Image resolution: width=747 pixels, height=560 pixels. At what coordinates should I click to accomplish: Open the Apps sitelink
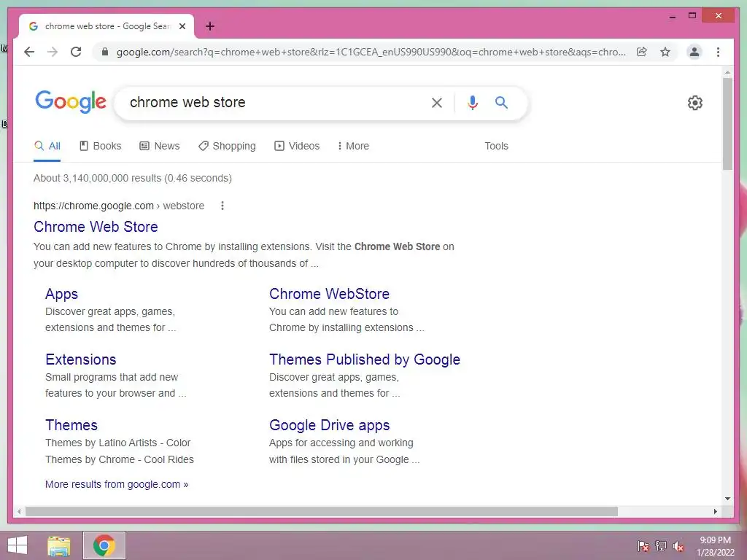coord(61,294)
